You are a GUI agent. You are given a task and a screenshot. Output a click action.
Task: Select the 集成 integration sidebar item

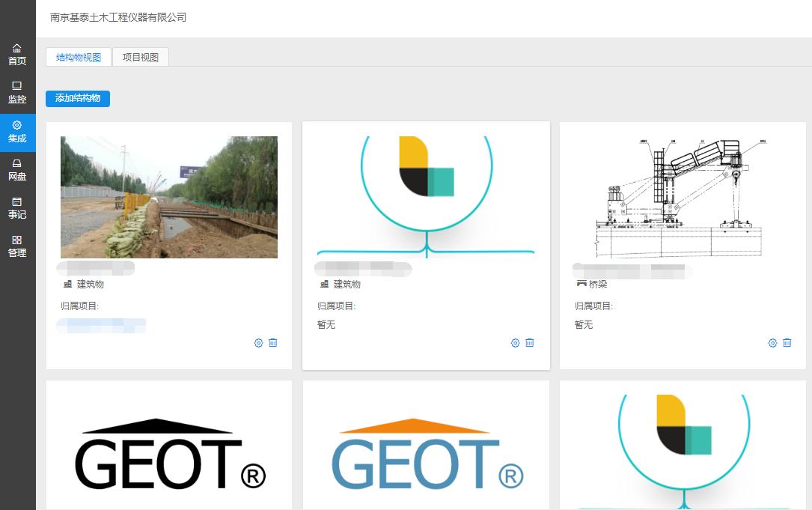click(x=17, y=132)
